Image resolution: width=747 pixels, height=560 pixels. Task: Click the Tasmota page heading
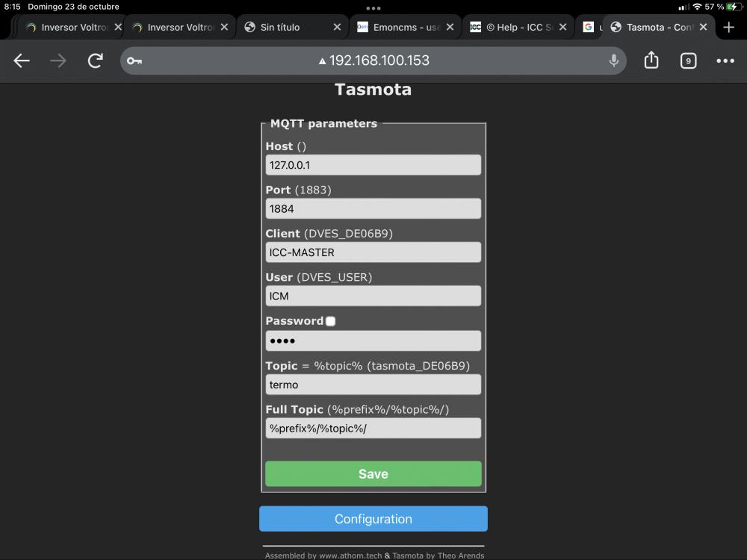point(373,90)
